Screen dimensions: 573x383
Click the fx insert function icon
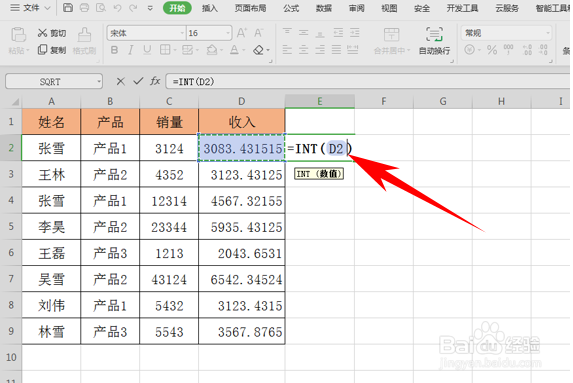point(155,81)
